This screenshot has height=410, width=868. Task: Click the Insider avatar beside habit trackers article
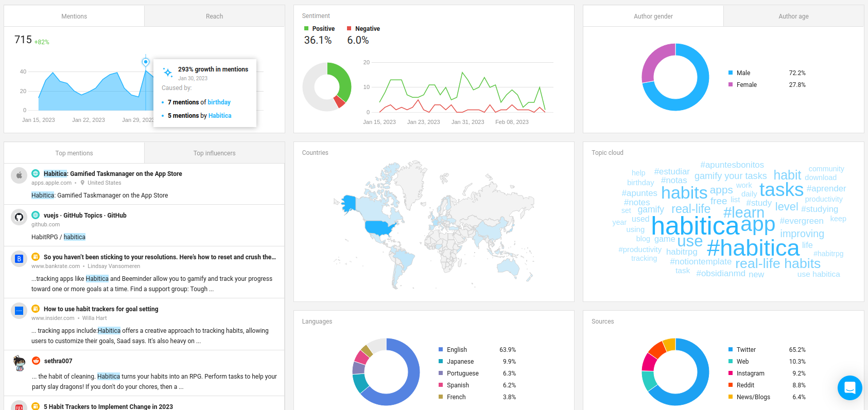click(19, 311)
